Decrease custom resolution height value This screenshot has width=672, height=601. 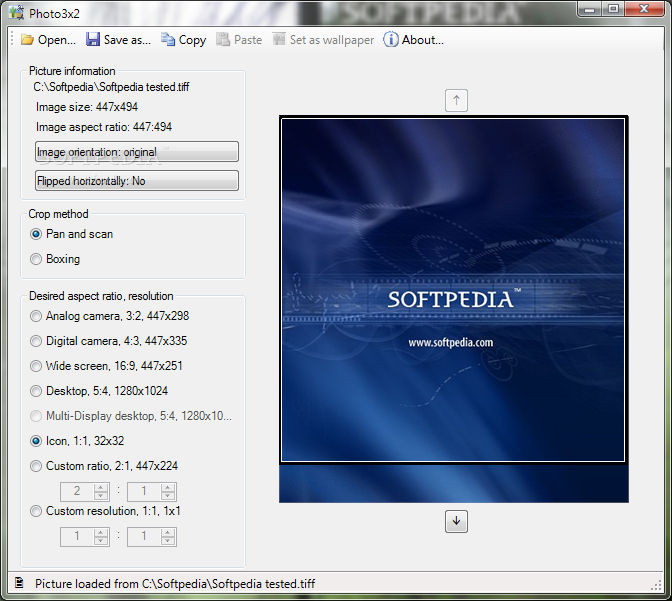[x=168, y=541]
